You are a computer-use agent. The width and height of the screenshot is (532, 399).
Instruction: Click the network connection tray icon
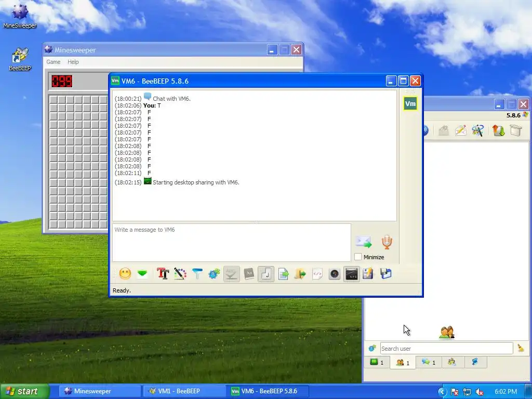[x=467, y=392]
